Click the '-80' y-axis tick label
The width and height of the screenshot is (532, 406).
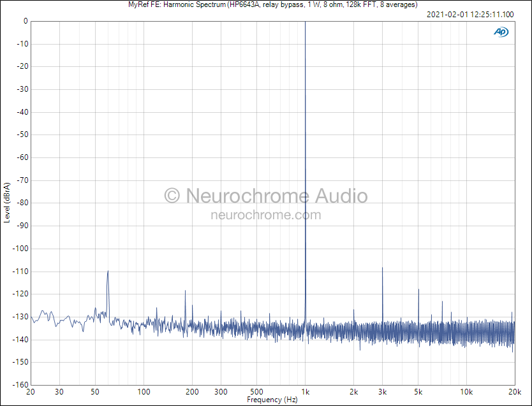point(23,203)
